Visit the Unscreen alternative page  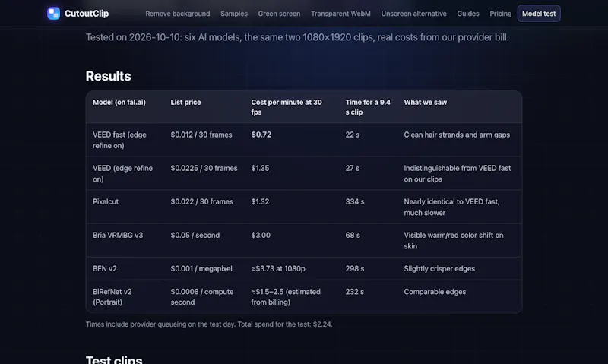(413, 14)
